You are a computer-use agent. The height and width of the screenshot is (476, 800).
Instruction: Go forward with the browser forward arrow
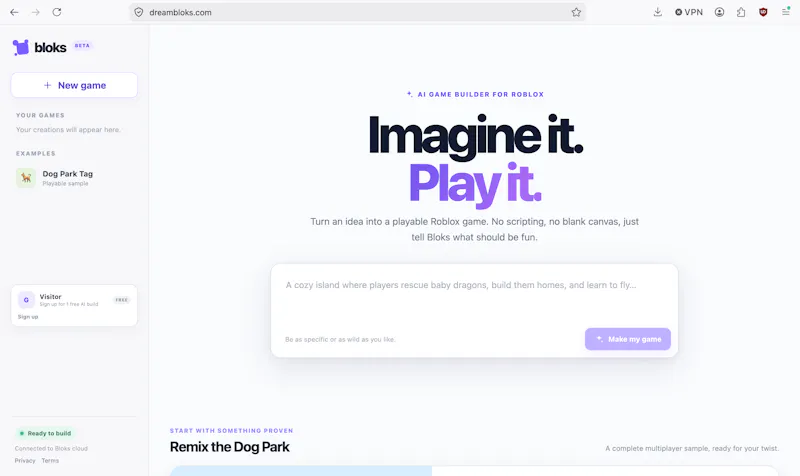tap(36, 12)
